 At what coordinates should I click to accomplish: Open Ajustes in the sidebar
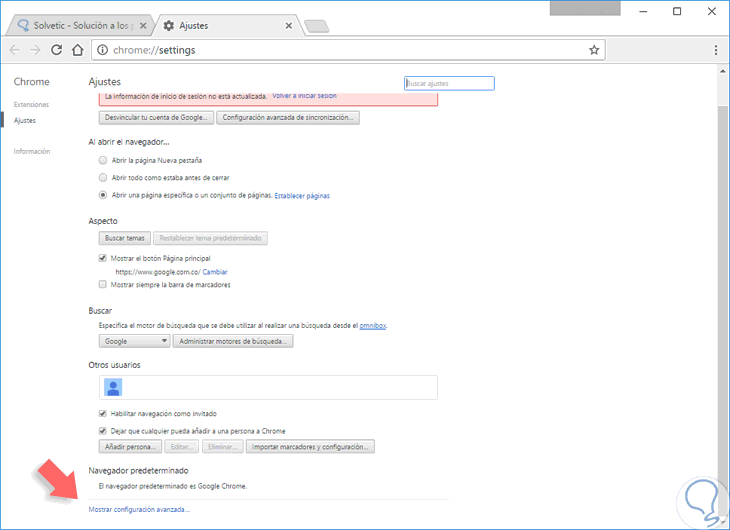point(25,120)
